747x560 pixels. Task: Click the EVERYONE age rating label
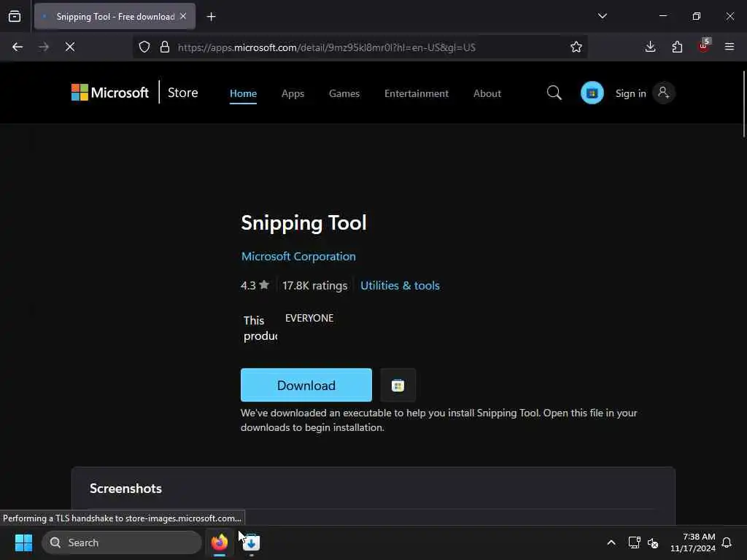(x=309, y=318)
